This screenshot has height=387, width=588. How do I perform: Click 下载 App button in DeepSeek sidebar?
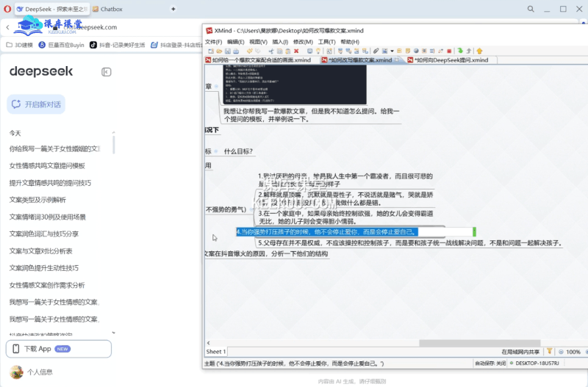(x=59, y=349)
